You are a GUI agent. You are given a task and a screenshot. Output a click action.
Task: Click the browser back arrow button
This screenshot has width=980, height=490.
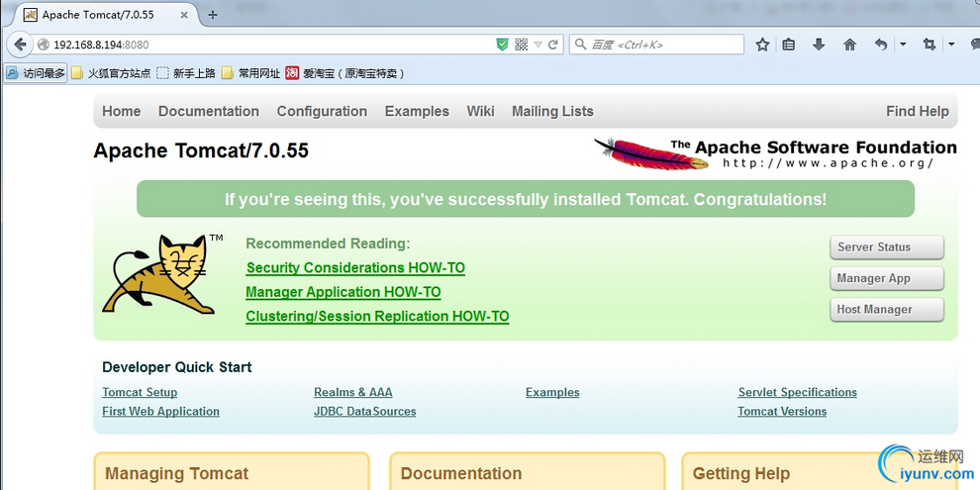pos(20,45)
